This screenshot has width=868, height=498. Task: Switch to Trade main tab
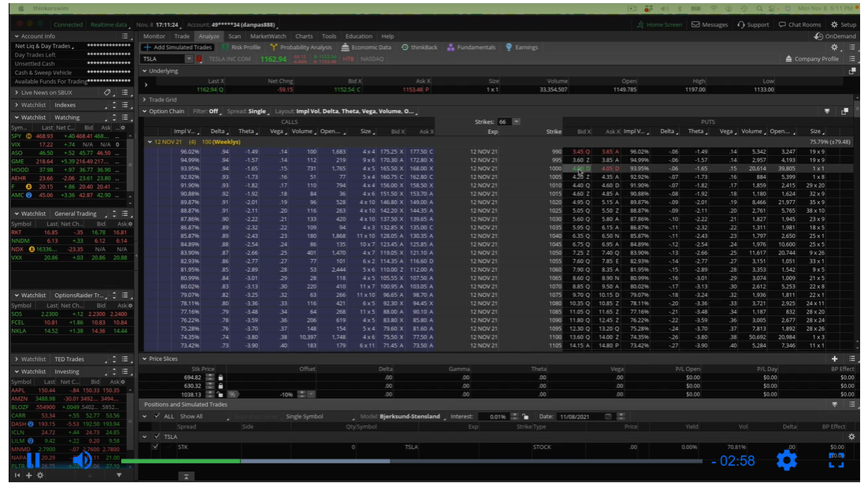(x=182, y=36)
